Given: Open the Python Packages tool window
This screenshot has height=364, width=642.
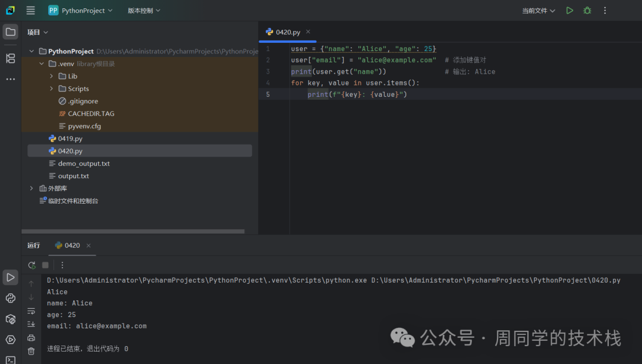Looking at the screenshot, I should click(11, 319).
